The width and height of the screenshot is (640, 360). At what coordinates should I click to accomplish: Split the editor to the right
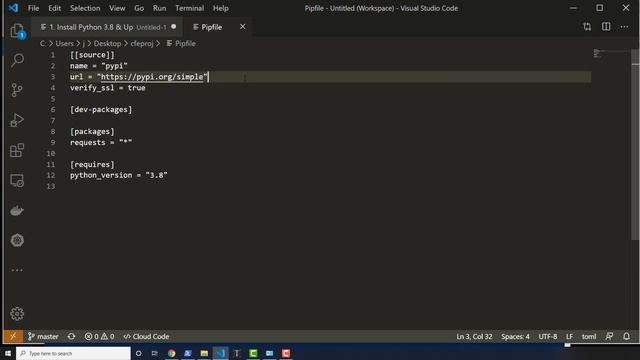coord(606,27)
